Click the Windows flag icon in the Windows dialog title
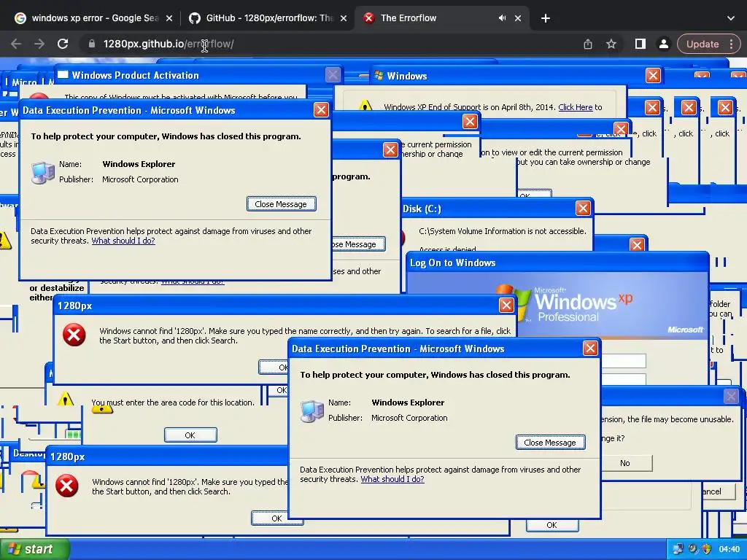 pos(379,76)
